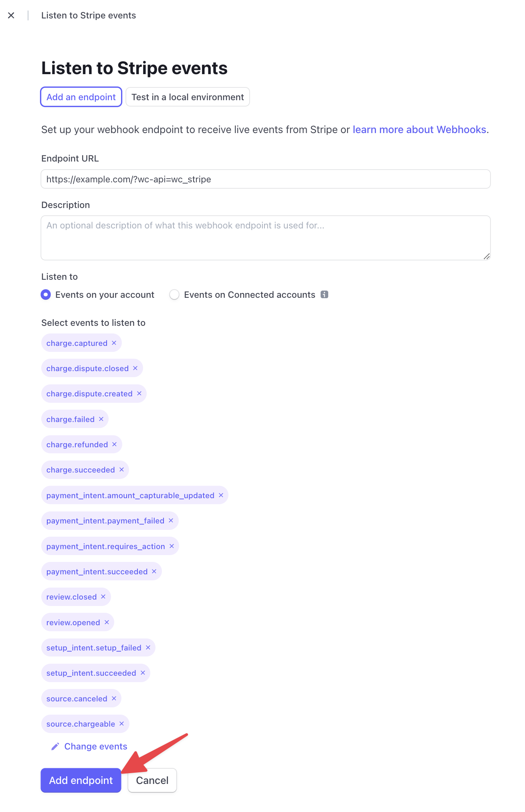Viewport: 525px width, 812px height.
Task: Remove the payment_intent.succeeded event tag
Action: click(x=154, y=571)
